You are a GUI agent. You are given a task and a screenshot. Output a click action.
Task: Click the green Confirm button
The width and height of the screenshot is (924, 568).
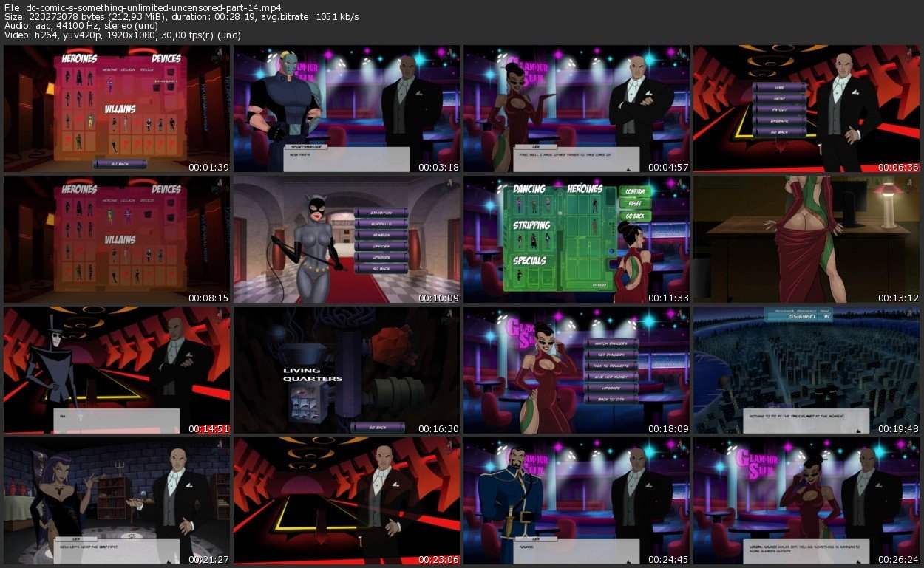634,191
